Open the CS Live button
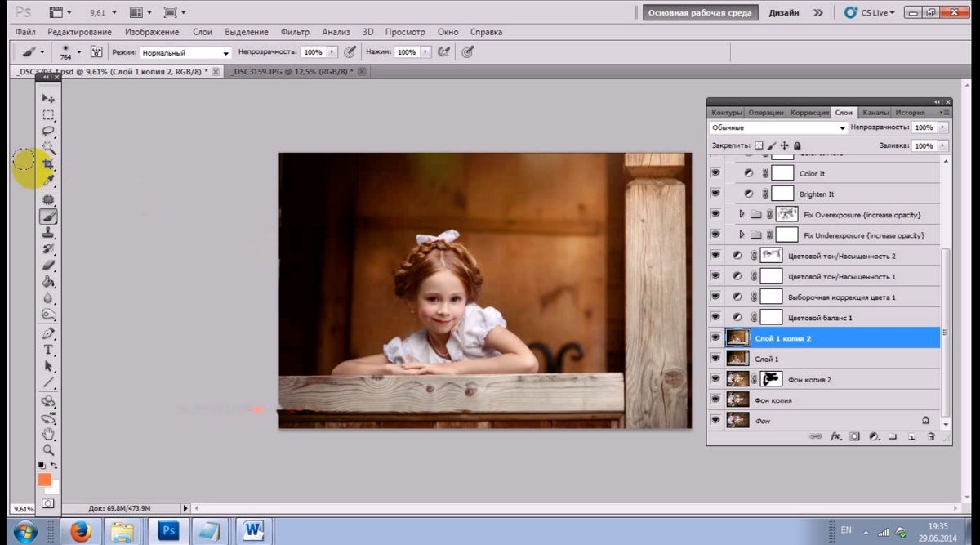Viewport: 980px width, 545px height. [871, 12]
